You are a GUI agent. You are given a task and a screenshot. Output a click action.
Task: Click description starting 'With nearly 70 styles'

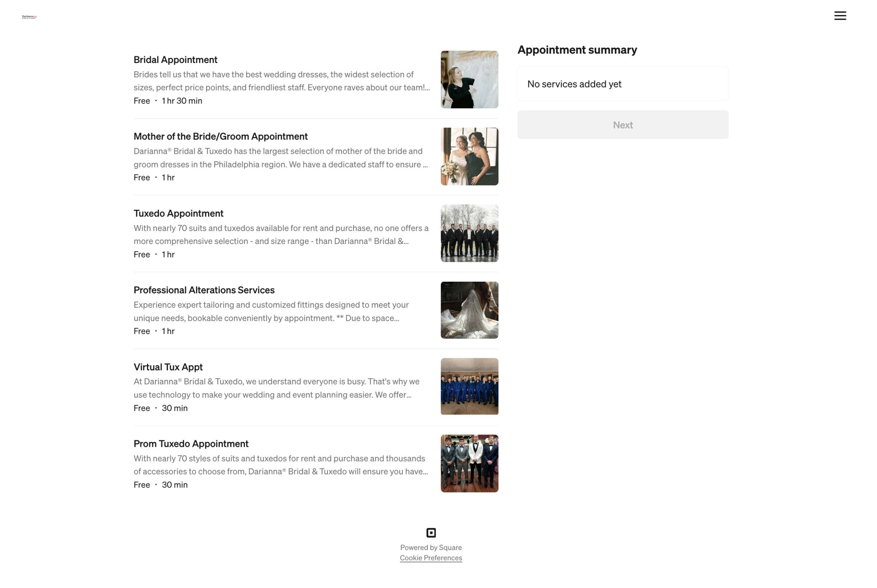(281, 465)
